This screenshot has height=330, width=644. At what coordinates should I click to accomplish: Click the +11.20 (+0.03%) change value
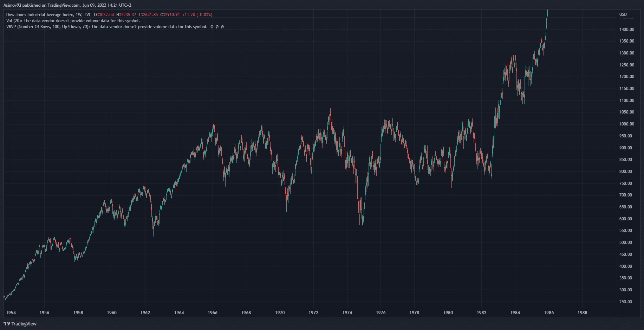(x=197, y=15)
